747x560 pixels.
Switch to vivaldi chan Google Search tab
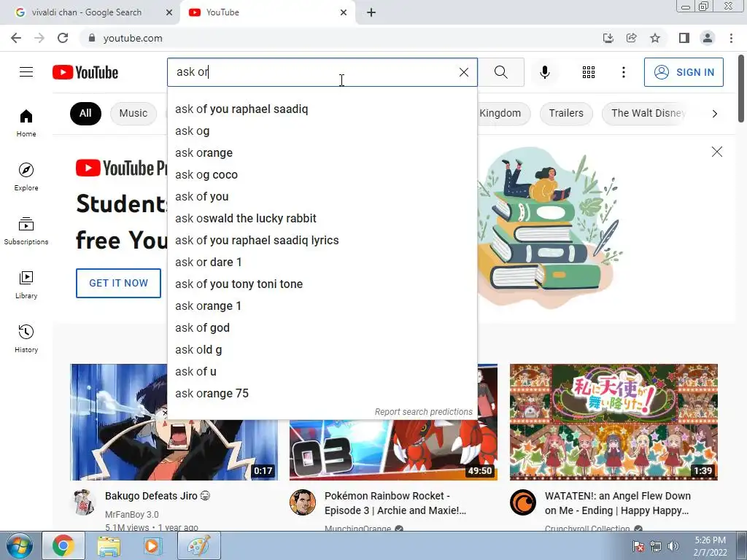87,12
